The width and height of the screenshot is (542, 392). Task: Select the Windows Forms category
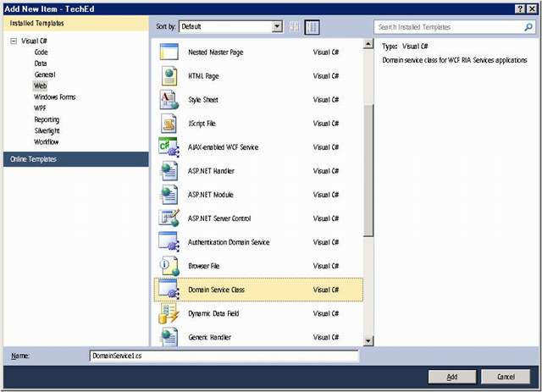coord(54,97)
